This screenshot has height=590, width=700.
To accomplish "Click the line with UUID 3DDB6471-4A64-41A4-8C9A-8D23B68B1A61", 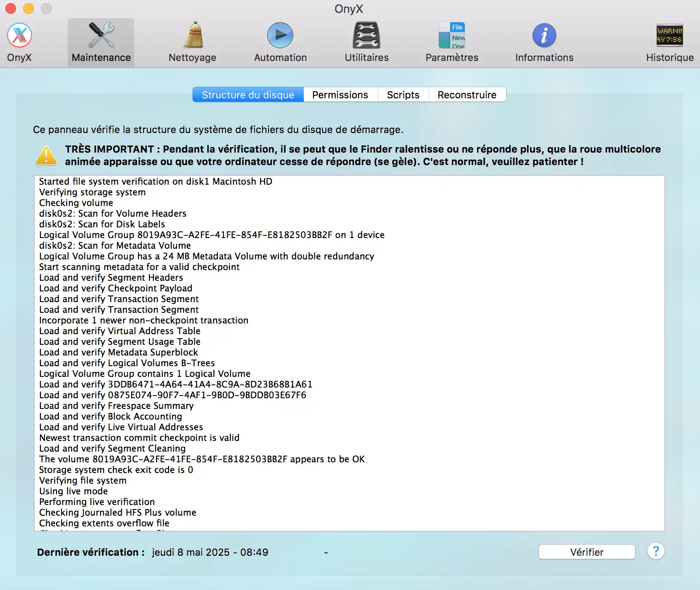I will [x=176, y=384].
